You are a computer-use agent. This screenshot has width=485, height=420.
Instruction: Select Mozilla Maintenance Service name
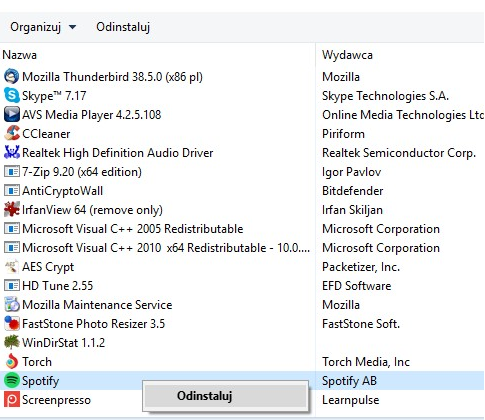tap(97, 305)
